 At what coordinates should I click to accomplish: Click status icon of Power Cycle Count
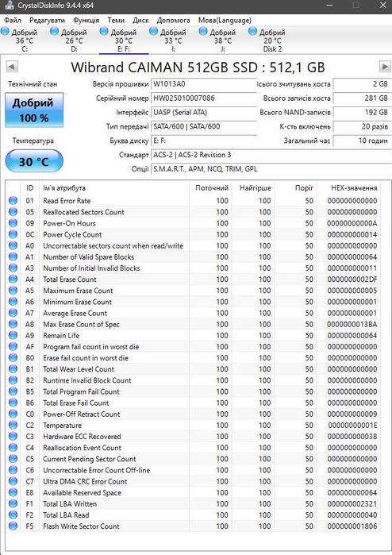[x=13, y=234]
